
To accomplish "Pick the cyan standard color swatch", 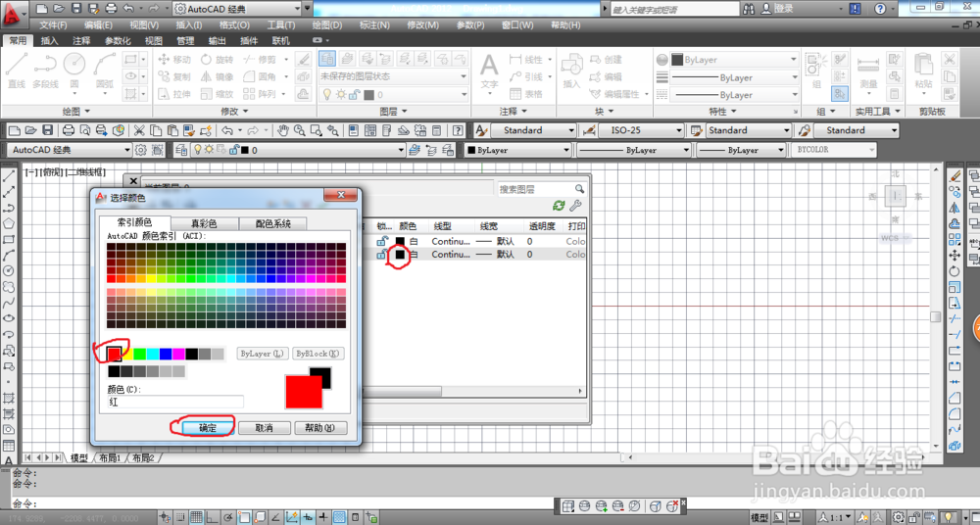I will 153,354.
